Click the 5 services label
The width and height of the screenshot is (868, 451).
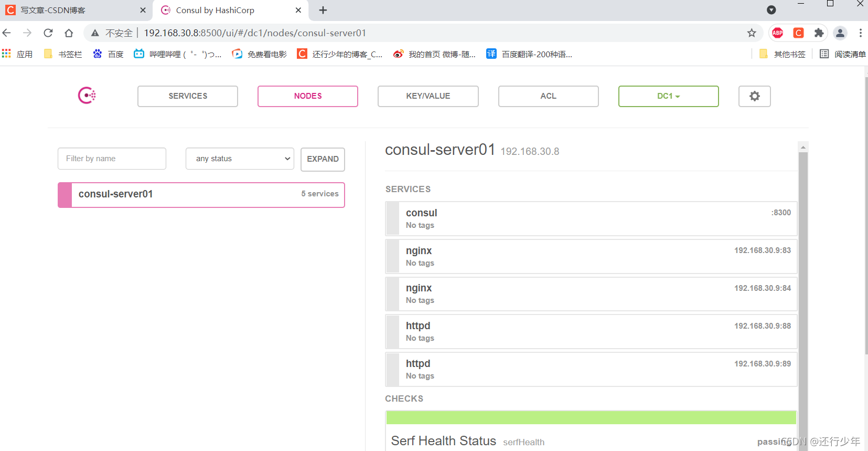coord(320,194)
